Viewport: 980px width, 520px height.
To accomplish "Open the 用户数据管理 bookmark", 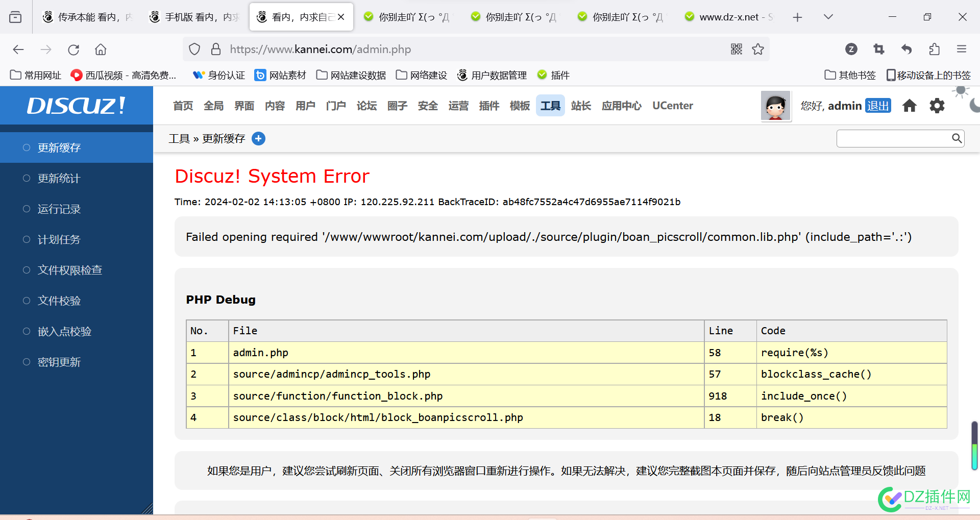I will click(x=492, y=75).
